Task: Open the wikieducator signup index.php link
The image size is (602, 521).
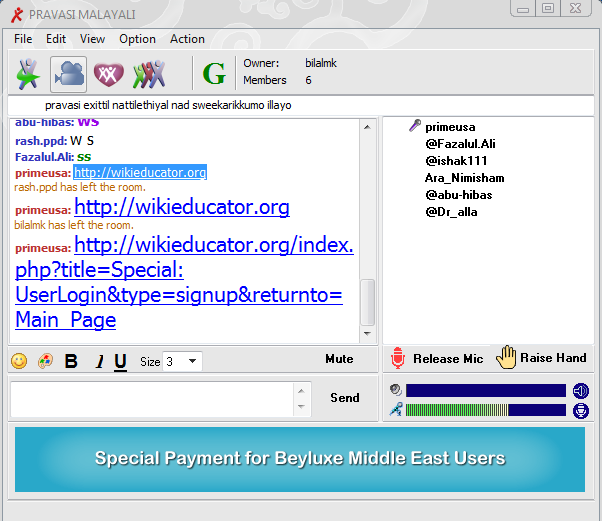Action: (x=184, y=282)
